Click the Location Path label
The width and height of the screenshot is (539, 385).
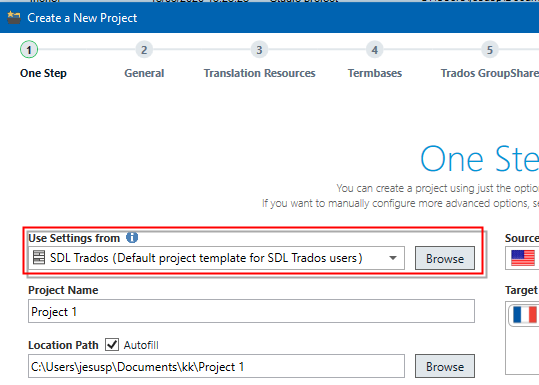point(63,345)
